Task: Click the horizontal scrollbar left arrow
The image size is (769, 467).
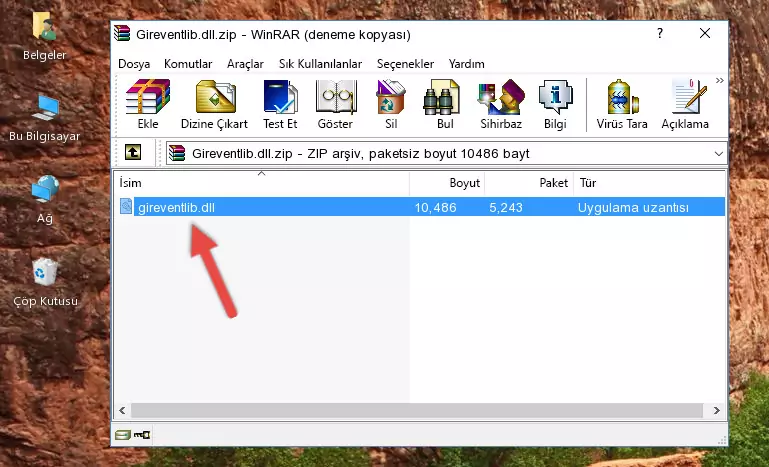Action: coord(122,410)
